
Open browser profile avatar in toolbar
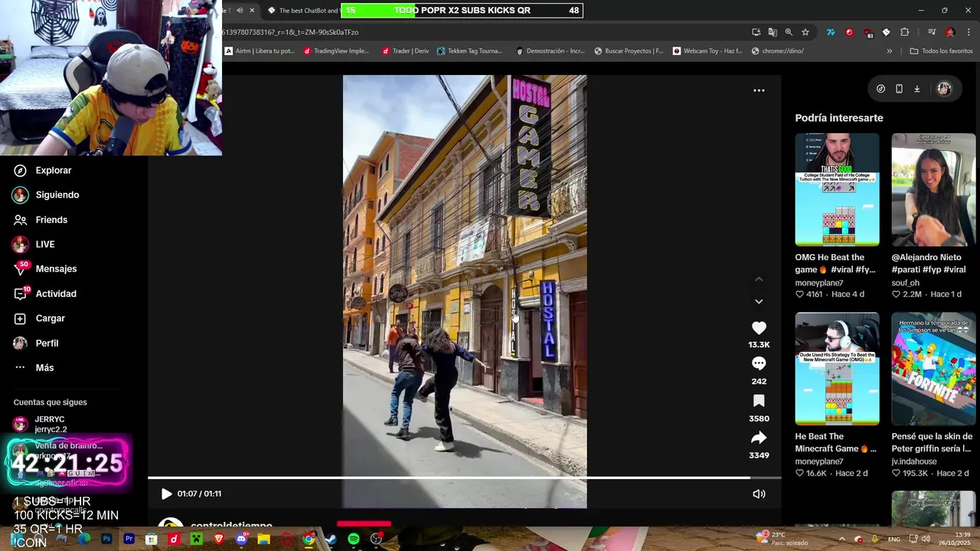coord(950,32)
